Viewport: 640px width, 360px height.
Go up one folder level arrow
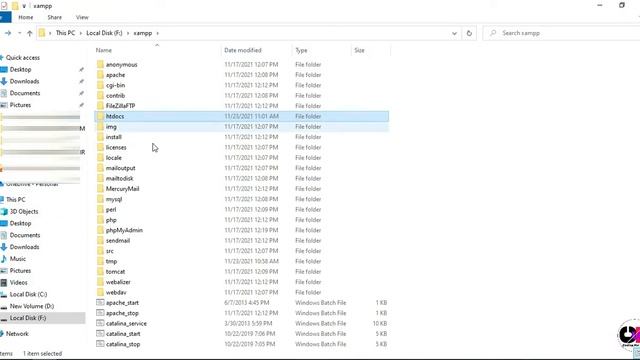(29, 33)
